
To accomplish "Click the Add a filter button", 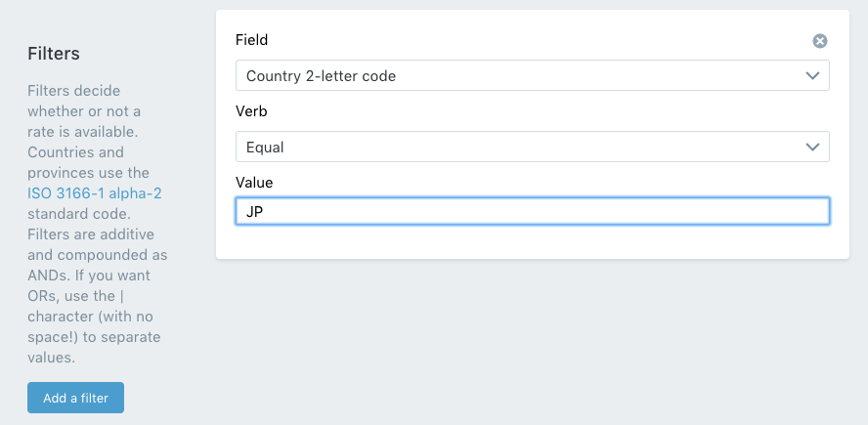I will tap(76, 398).
